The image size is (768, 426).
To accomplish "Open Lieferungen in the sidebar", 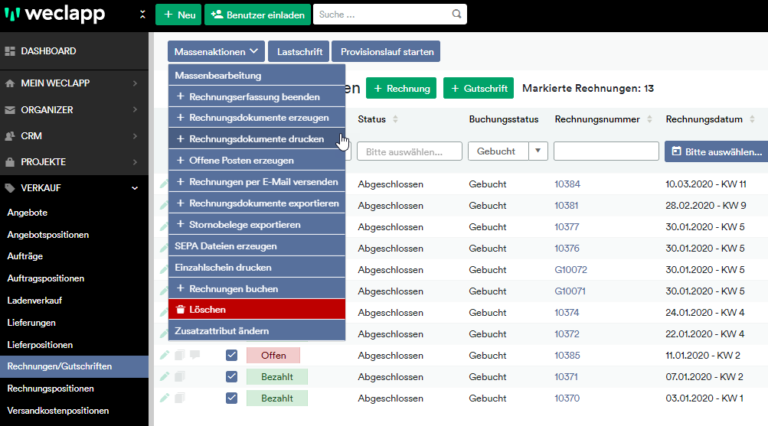I will click(x=31, y=323).
